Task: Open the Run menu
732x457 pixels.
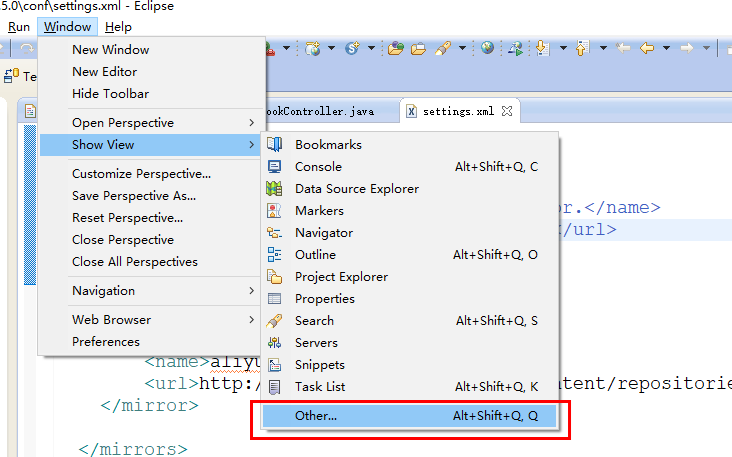Action: [19, 27]
